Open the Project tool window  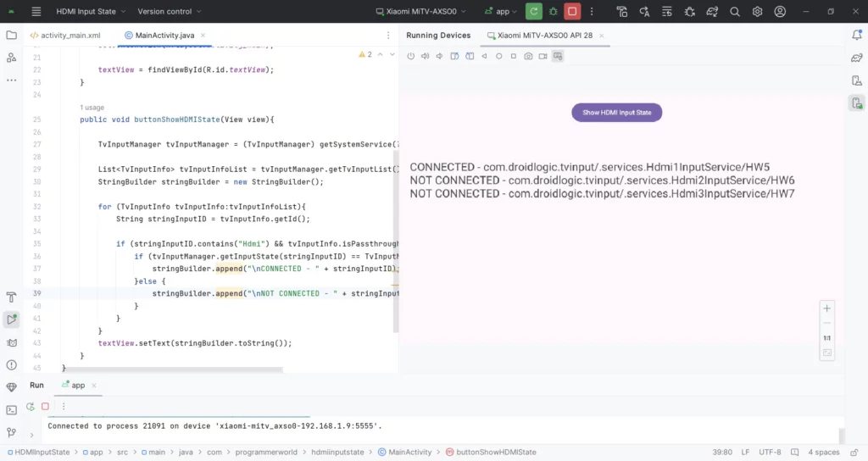pos(11,35)
